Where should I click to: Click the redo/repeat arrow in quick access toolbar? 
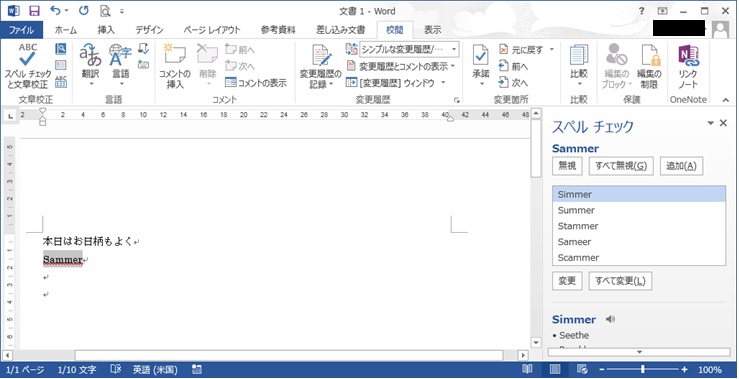pyautogui.click(x=84, y=11)
